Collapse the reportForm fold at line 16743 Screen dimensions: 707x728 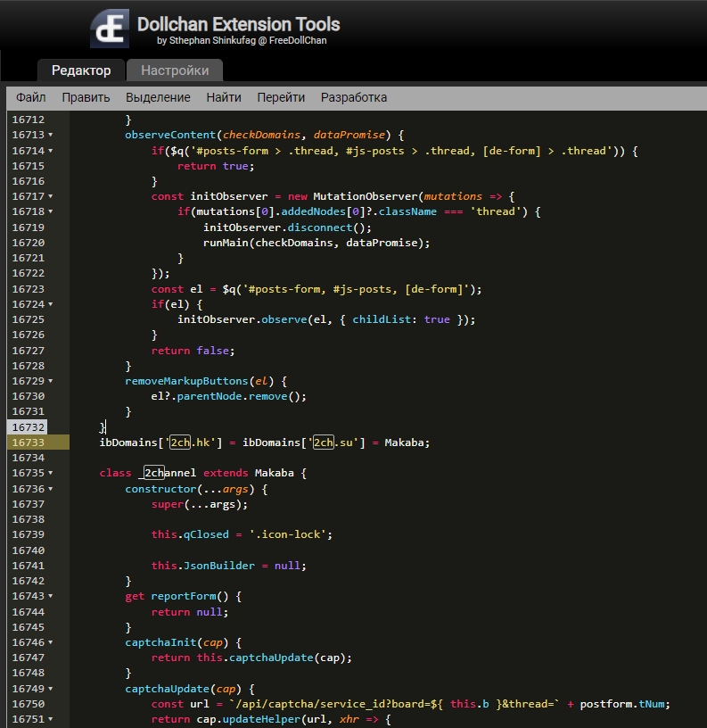click(51, 596)
